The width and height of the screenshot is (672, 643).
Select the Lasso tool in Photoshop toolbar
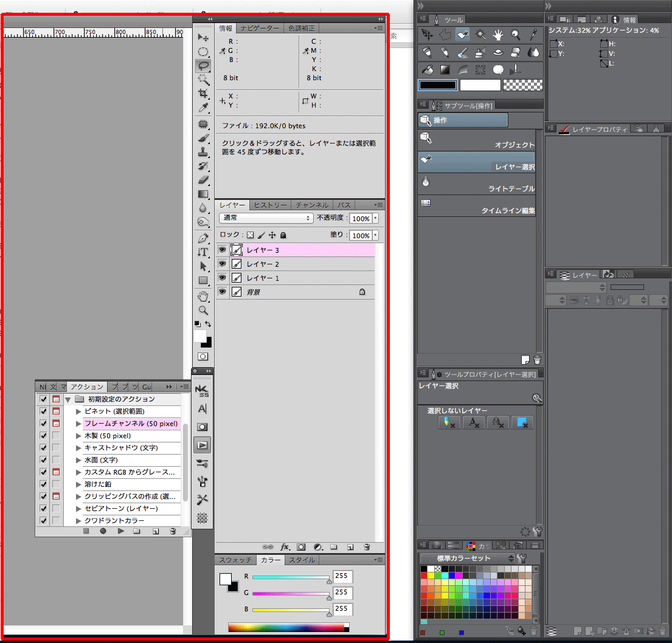[x=203, y=65]
